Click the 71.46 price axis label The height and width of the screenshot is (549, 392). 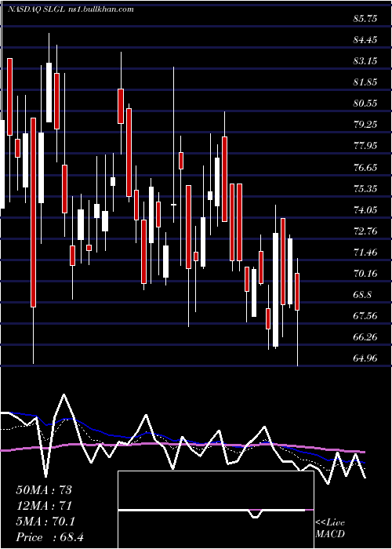[365, 252]
